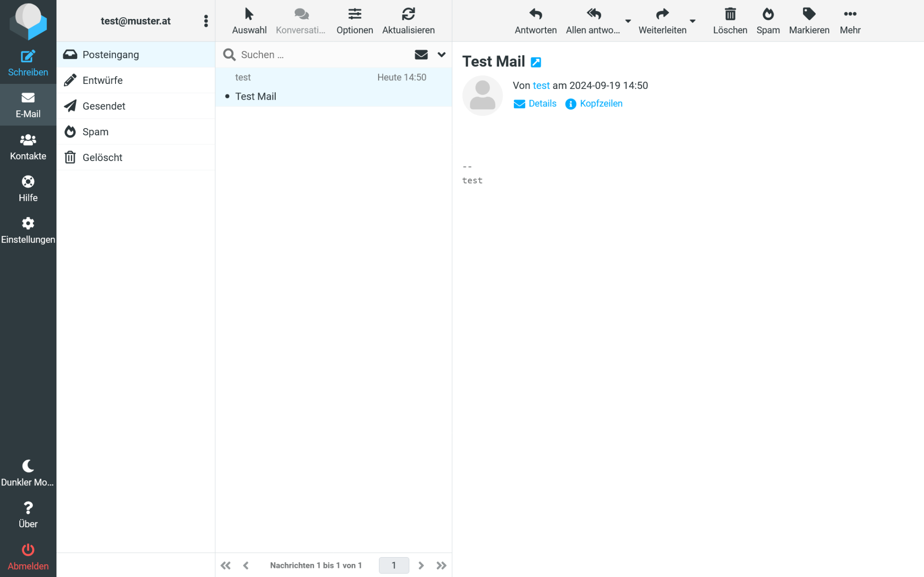
Task: Open the Schreiben compose icon
Action: click(28, 57)
